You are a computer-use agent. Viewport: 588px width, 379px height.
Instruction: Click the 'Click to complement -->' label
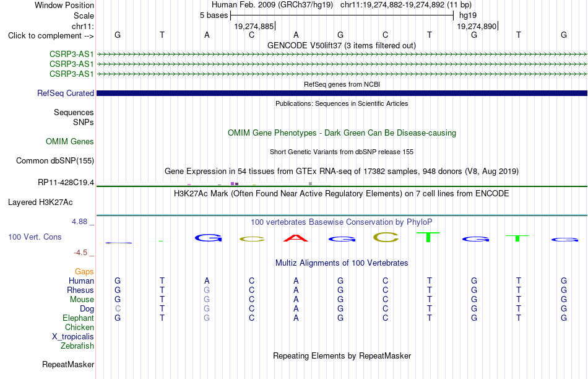[x=51, y=36]
